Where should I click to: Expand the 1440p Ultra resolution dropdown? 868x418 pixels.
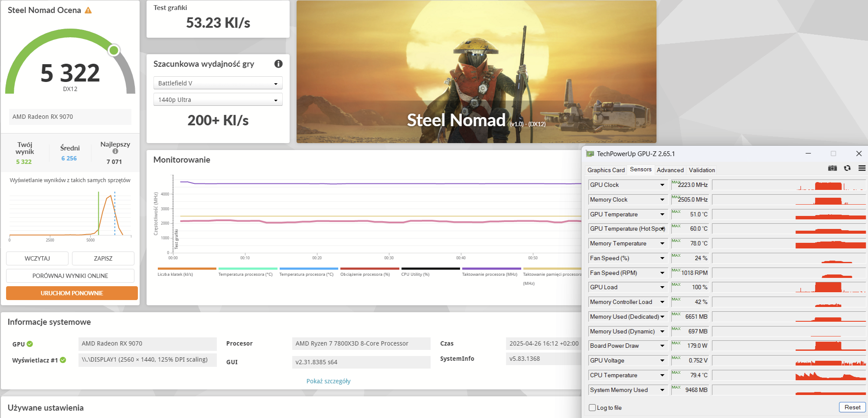coord(218,100)
